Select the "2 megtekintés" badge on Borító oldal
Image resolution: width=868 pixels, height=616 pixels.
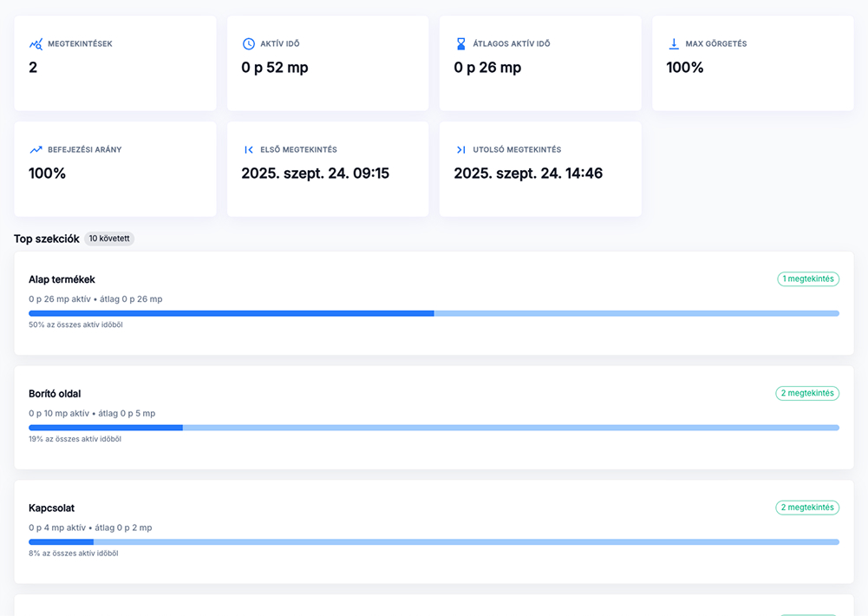(807, 393)
